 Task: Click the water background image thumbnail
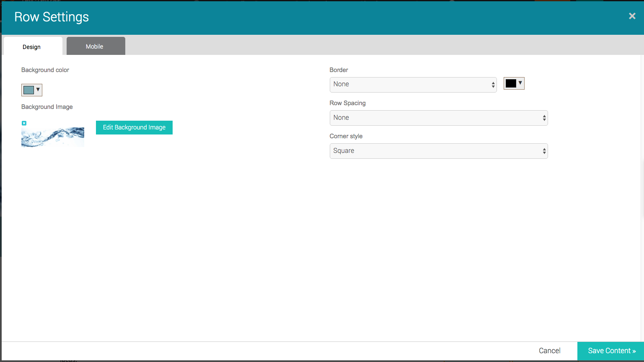pyautogui.click(x=53, y=137)
